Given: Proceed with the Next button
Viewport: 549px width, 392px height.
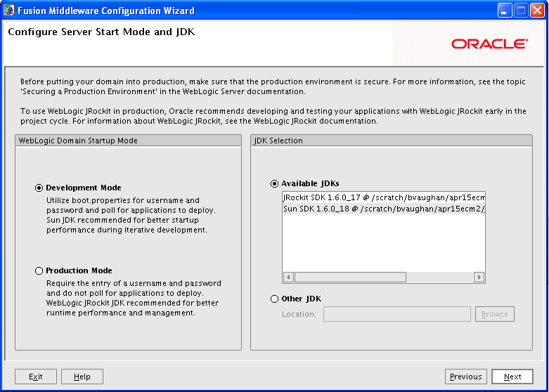Looking at the screenshot, I should click(512, 377).
